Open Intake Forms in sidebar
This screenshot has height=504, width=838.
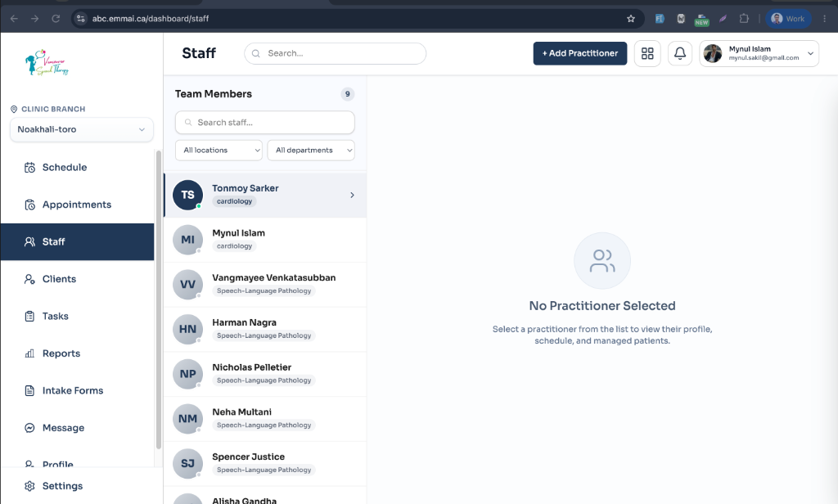point(78,391)
